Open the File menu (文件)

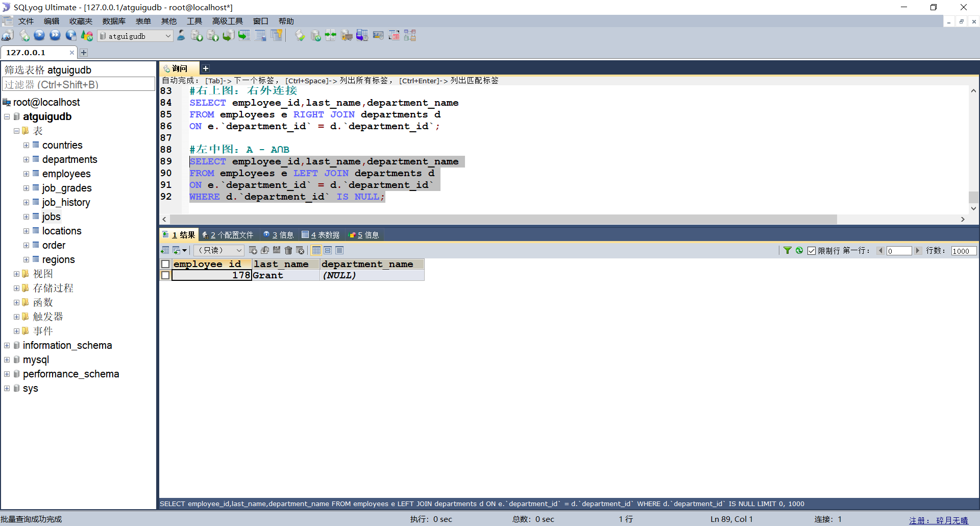click(x=26, y=21)
